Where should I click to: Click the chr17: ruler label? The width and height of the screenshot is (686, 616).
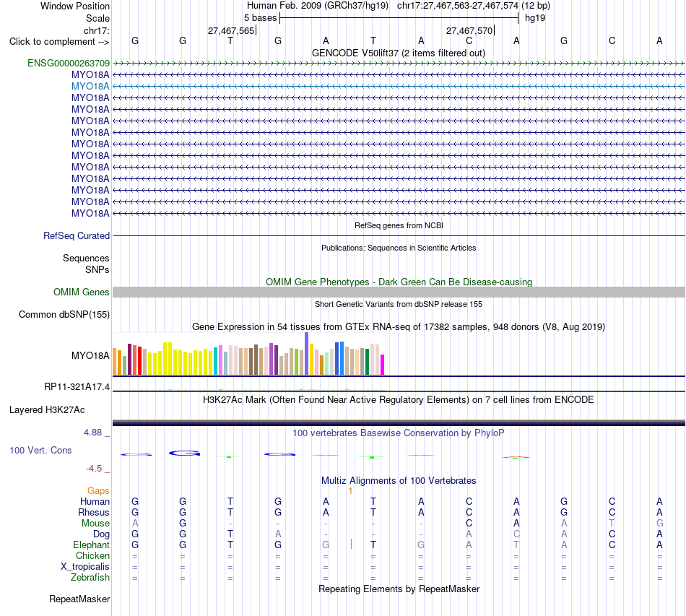click(x=96, y=30)
